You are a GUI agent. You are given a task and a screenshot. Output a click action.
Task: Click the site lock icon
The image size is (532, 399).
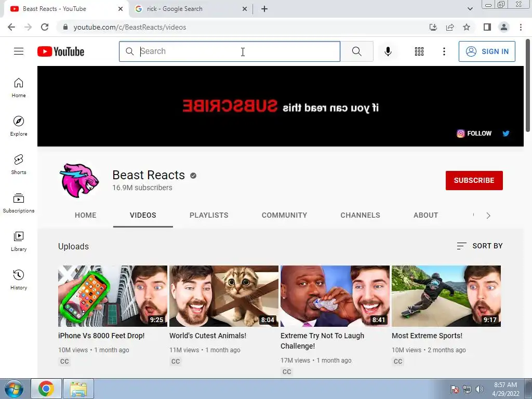[65, 27]
